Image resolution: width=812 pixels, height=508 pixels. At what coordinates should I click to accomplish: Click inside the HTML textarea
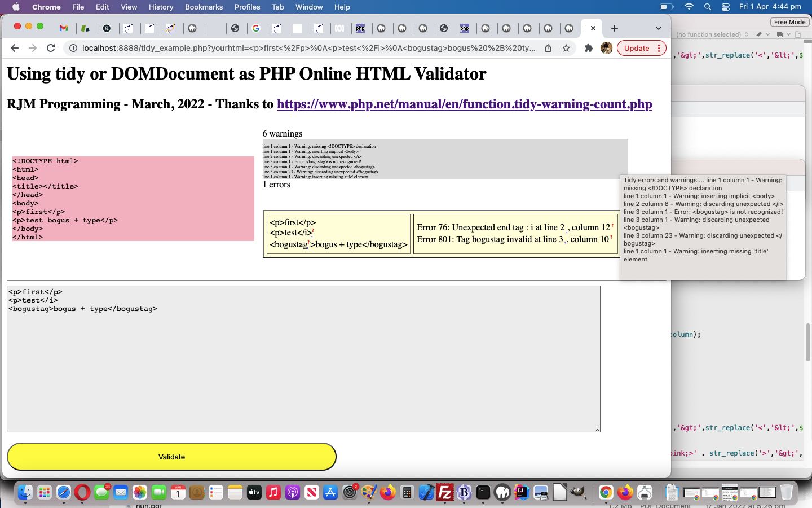[x=303, y=358]
